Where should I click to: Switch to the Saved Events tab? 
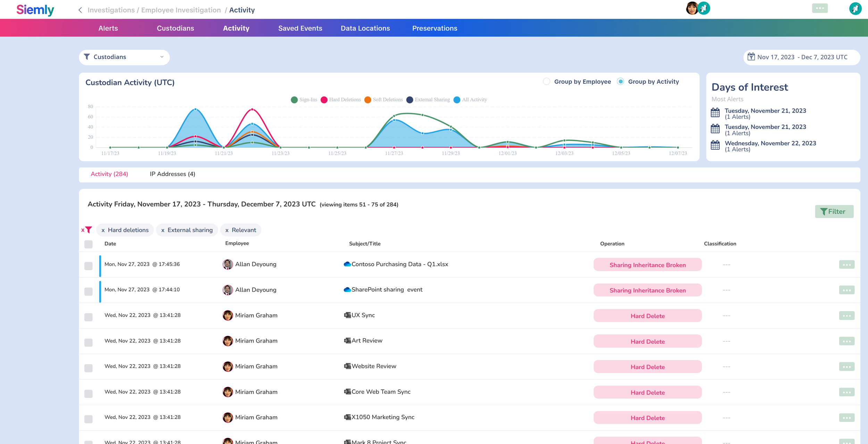(x=300, y=28)
